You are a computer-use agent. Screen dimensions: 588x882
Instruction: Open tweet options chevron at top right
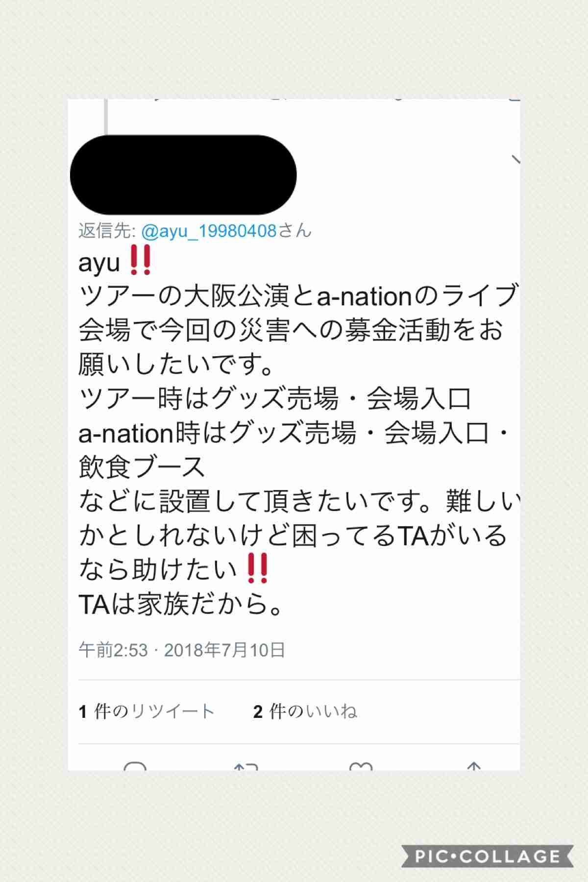click(x=515, y=159)
